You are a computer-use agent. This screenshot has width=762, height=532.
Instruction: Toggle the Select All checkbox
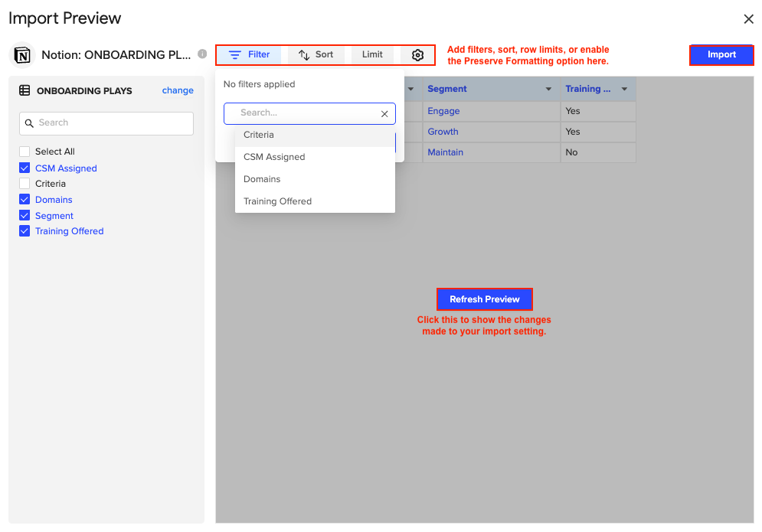[25, 152]
